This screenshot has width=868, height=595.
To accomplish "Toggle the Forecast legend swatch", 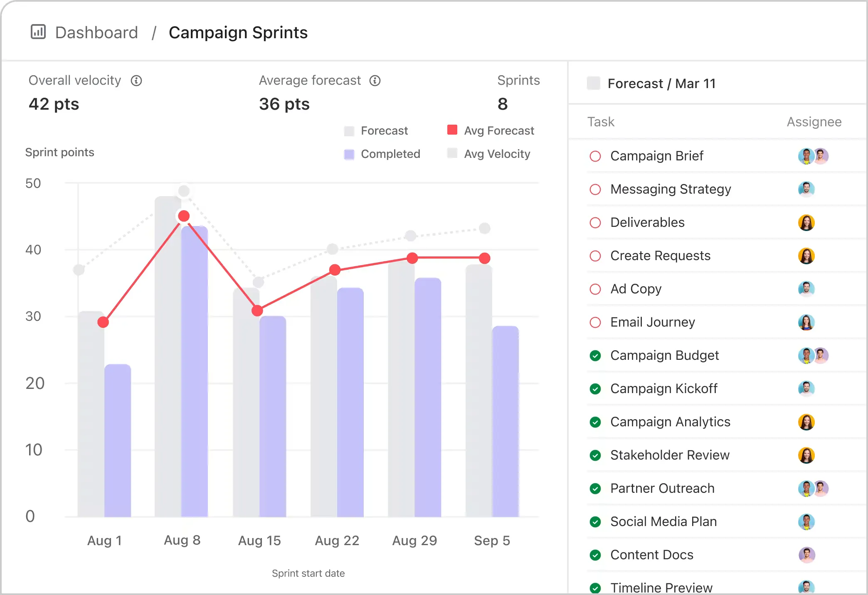I will pos(349,131).
